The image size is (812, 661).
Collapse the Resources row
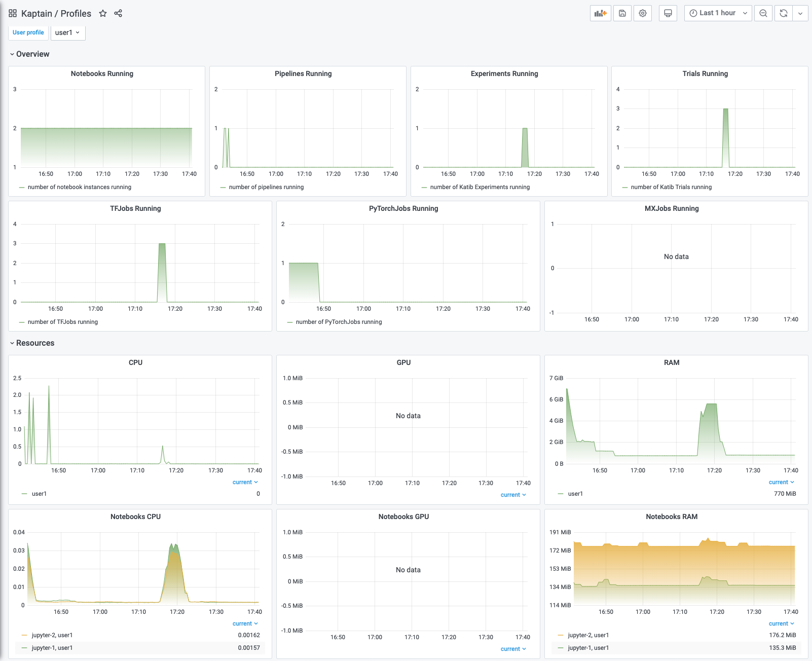click(x=32, y=343)
